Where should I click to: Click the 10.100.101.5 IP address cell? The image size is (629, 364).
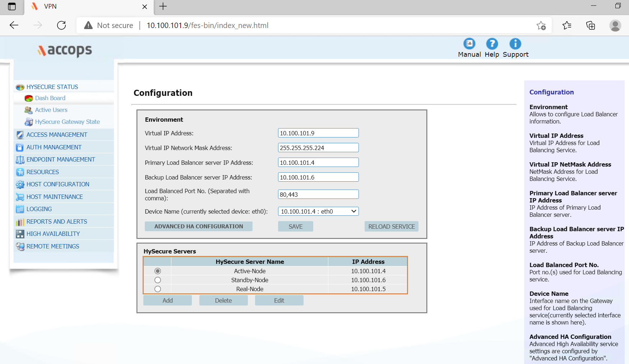click(x=368, y=289)
